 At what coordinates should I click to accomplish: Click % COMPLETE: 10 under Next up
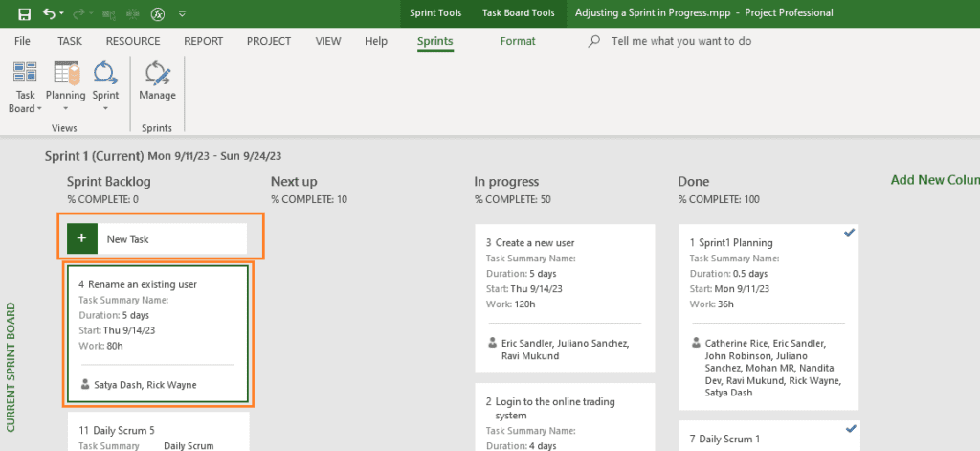click(x=309, y=200)
